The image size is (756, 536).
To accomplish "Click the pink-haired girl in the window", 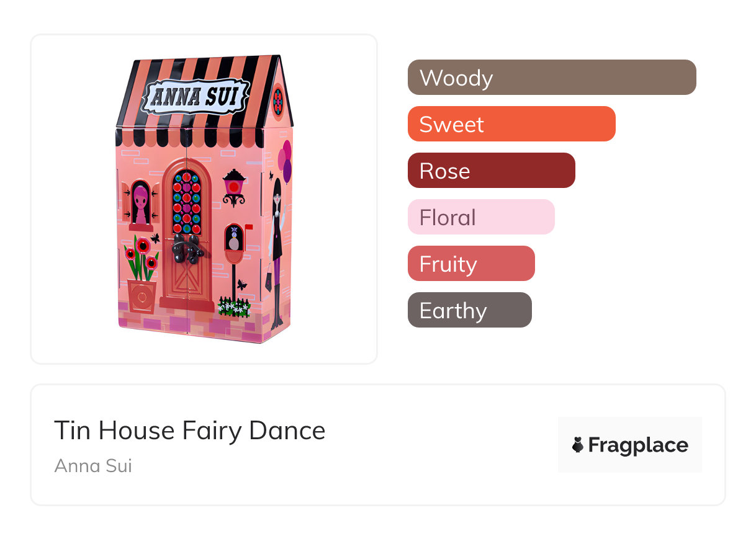I will click(x=141, y=203).
